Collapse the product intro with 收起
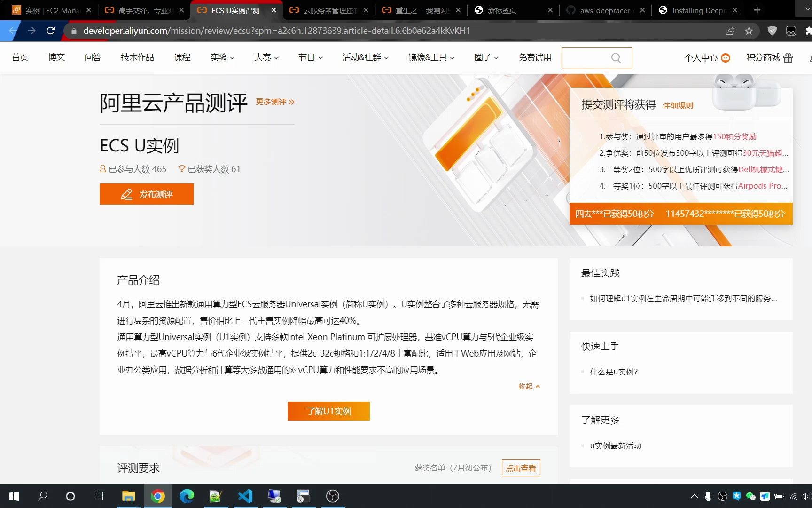Image resolution: width=812 pixels, height=508 pixels. pyautogui.click(x=529, y=387)
